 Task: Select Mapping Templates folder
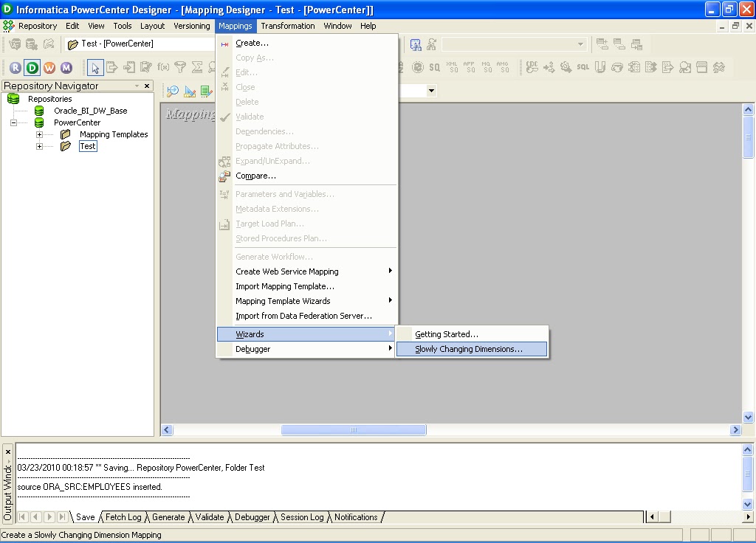(114, 134)
